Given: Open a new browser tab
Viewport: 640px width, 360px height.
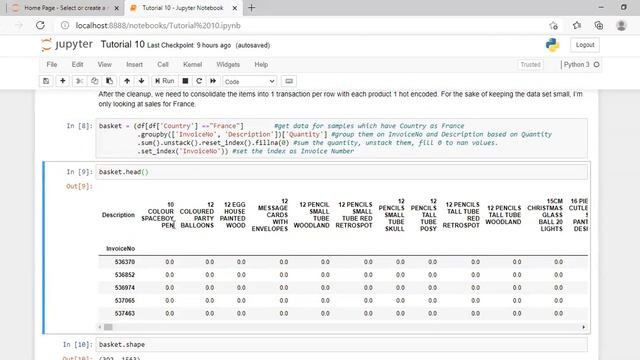Looking at the screenshot, I should 251,8.
